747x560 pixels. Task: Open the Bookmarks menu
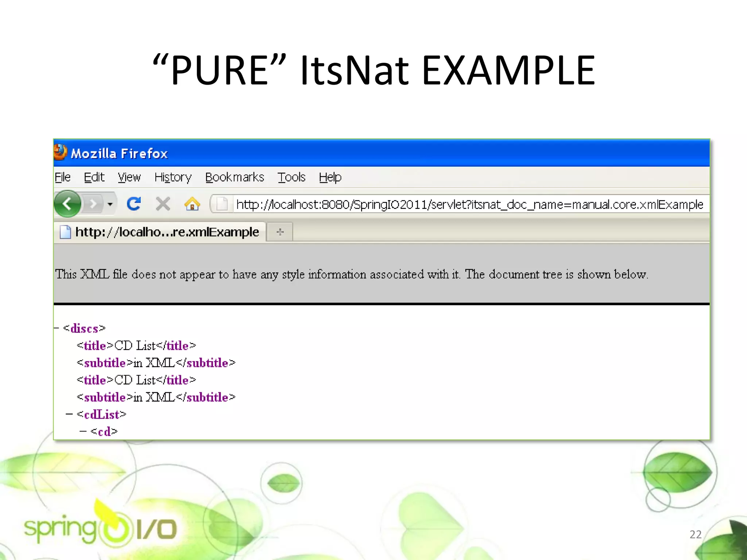coord(235,177)
